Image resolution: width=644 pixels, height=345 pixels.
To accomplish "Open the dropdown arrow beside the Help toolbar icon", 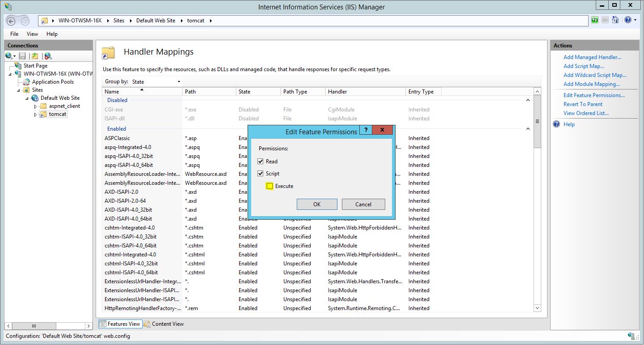I will tap(635, 21).
